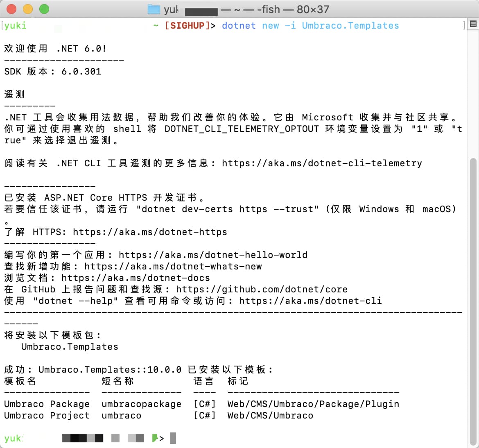This screenshot has height=448, width=479.
Task: Click the '遥测' section heading
Action: [x=14, y=95]
